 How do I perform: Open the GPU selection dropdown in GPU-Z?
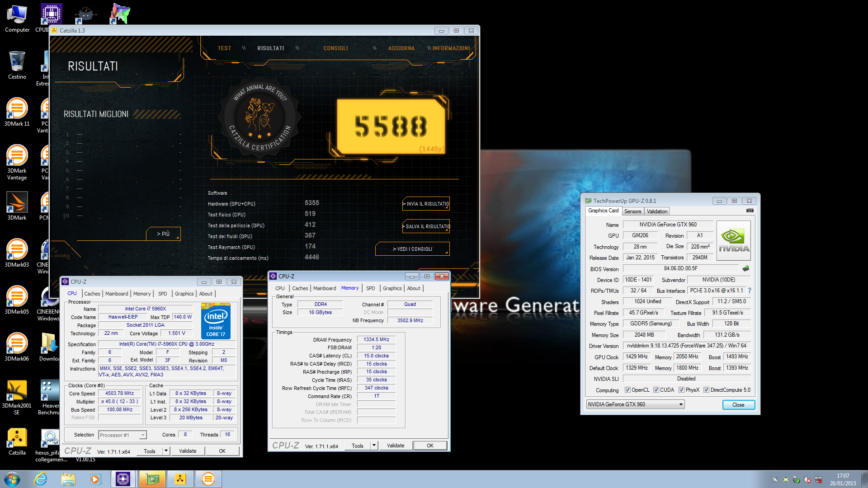635,404
